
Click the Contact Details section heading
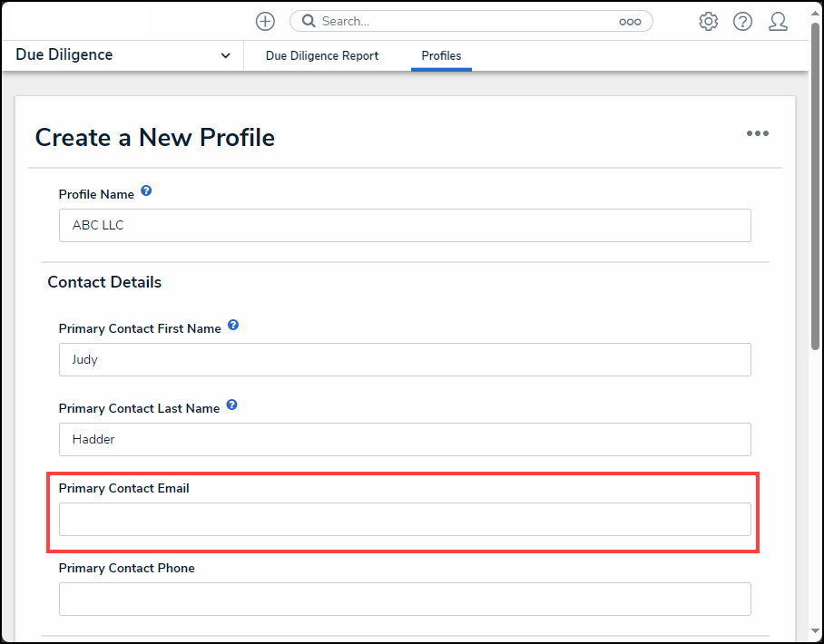pos(104,282)
